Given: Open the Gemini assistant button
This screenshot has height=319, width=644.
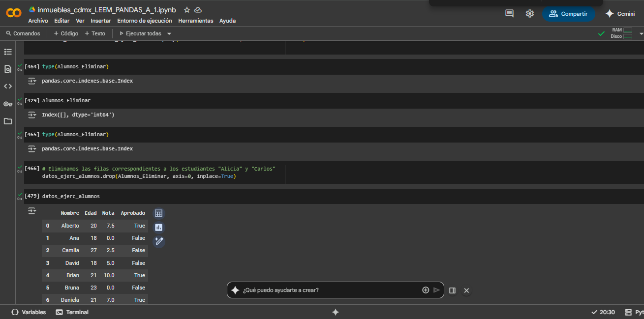Looking at the screenshot, I should point(620,14).
